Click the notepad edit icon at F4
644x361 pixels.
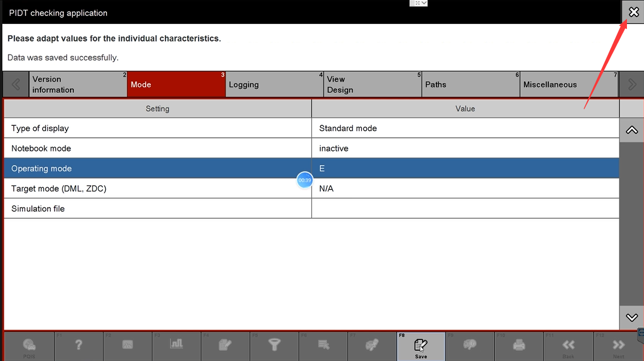point(225,345)
